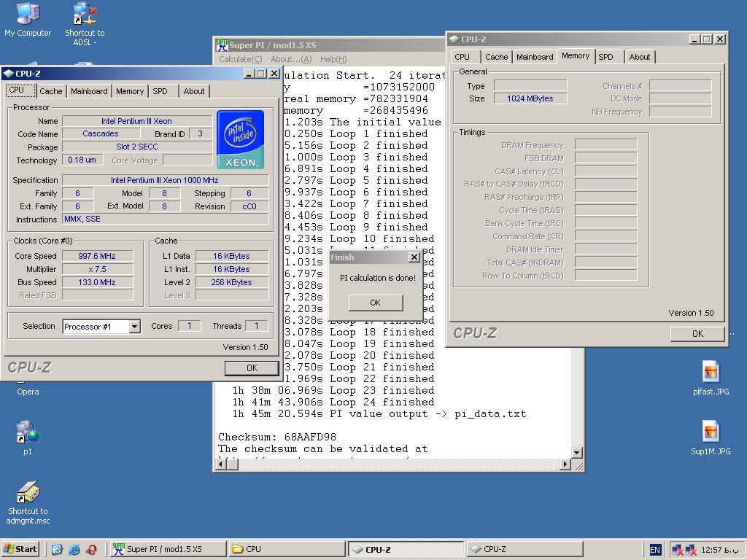Open the Processor #1 selection dropdown
Screen dimensions: 747x560
pos(135,326)
